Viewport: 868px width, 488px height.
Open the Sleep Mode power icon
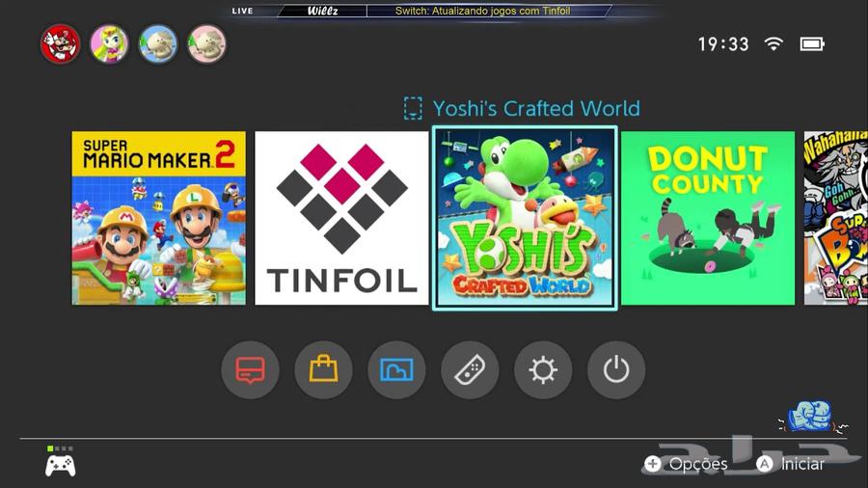(616, 369)
